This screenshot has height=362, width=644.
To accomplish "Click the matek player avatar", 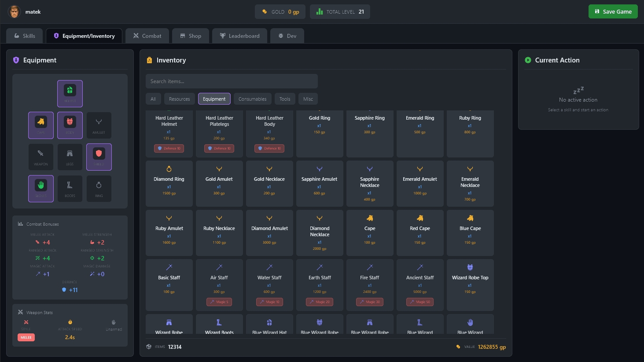I will [15, 12].
